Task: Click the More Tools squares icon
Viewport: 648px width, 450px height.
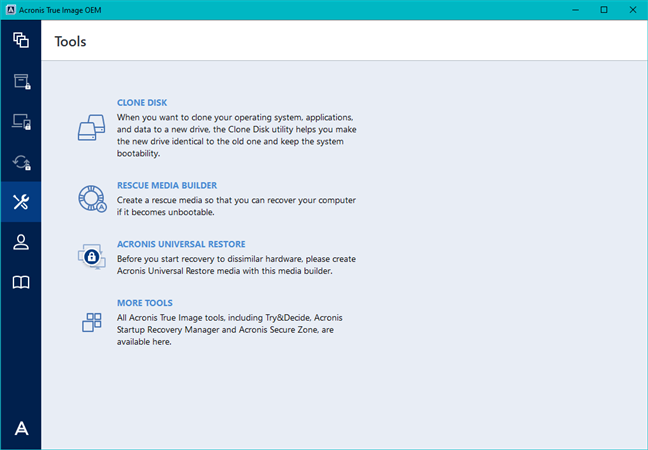Action: tap(92, 322)
